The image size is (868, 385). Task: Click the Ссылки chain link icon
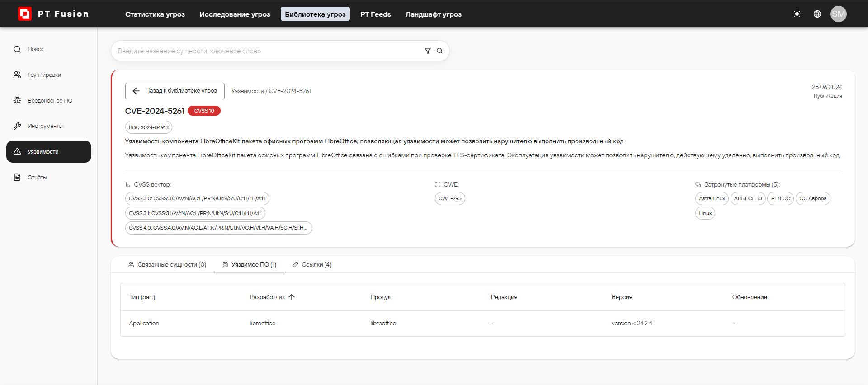[295, 265]
